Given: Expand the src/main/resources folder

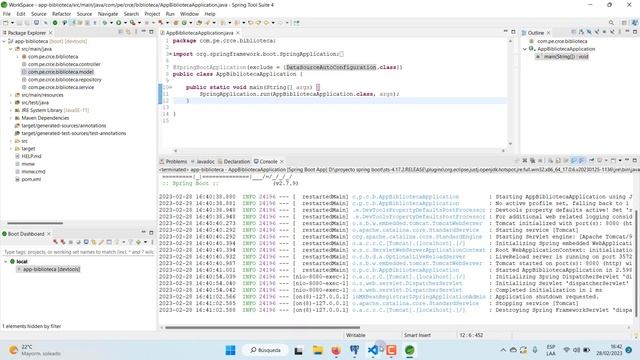Looking at the screenshot, I should [11, 95].
